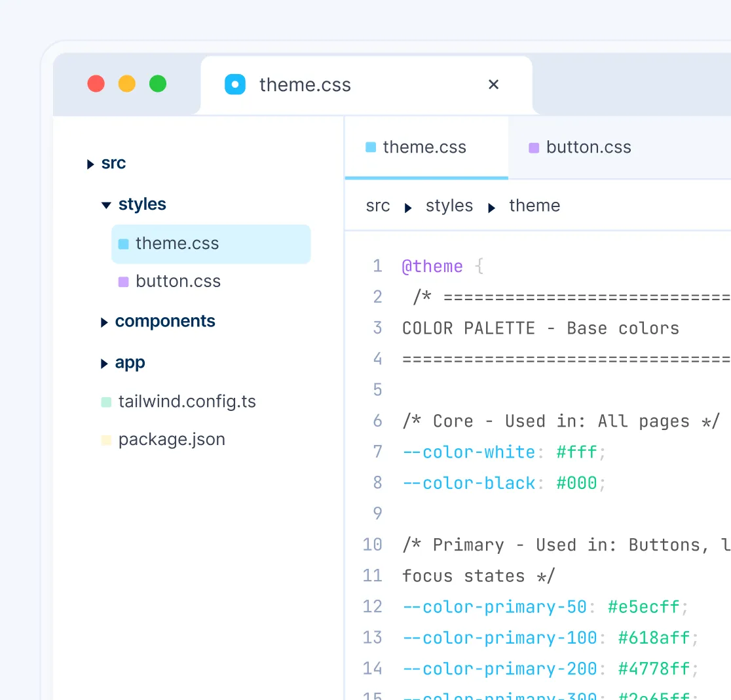Click the green maximize traffic light
The width and height of the screenshot is (731, 700).
coord(158,84)
